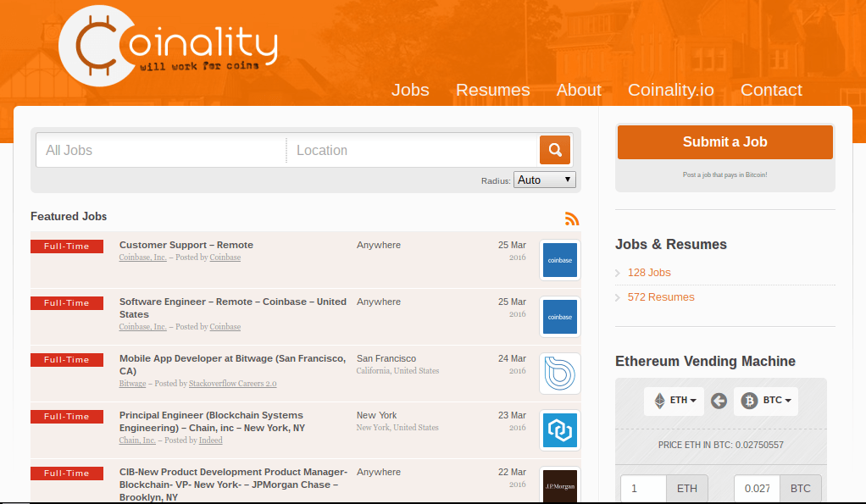
Task: Click the Submit a Job button
Action: pos(724,142)
